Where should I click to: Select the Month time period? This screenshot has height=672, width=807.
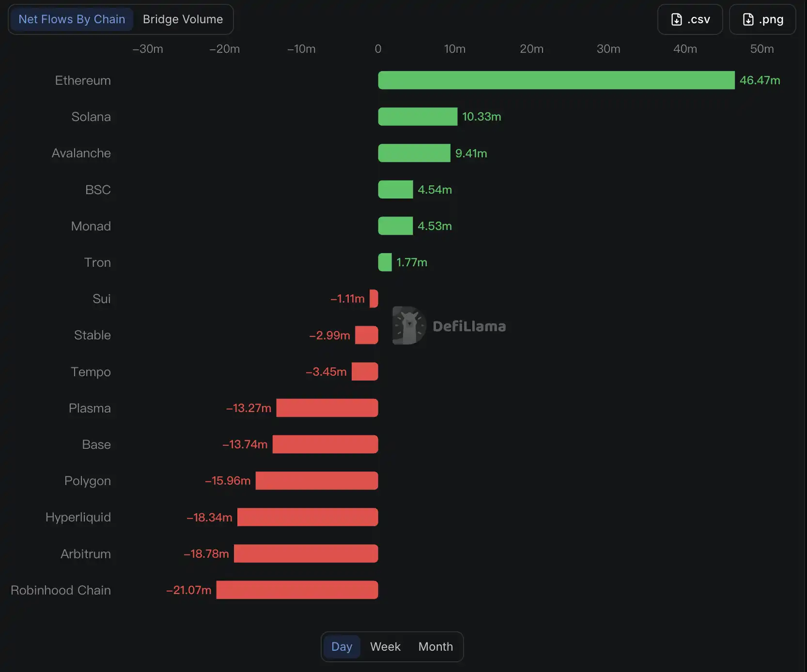tap(435, 647)
